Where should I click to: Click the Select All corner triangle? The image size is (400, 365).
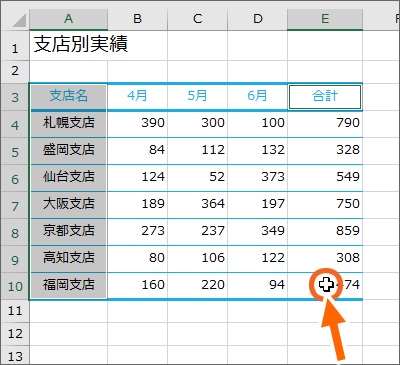[19, 21]
